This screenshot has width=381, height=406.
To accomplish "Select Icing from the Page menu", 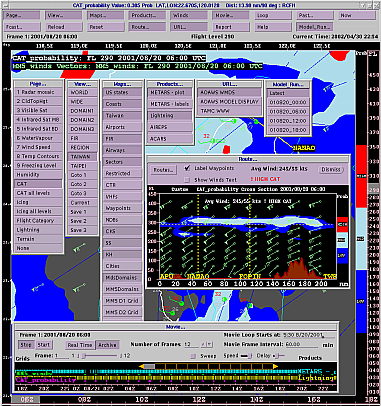I will click(x=39, y=202).
